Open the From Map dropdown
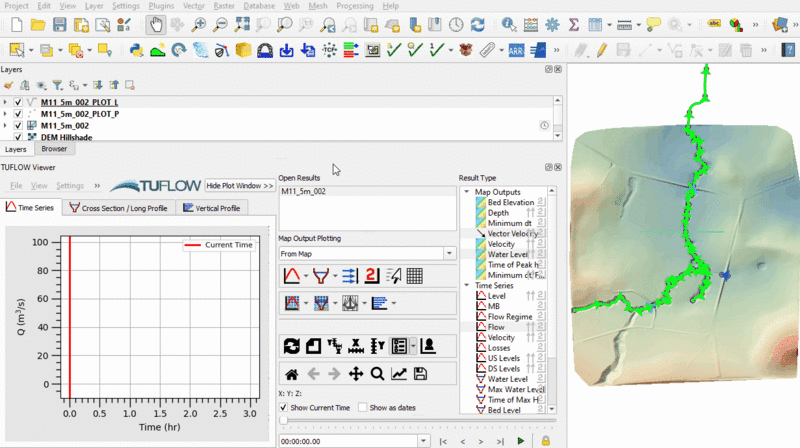Viewport: 800px width, 448px height. 366,254
